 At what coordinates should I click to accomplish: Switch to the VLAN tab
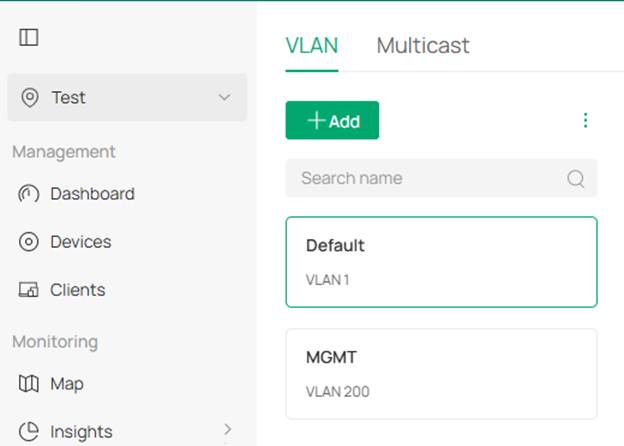(x=311, y=46)
